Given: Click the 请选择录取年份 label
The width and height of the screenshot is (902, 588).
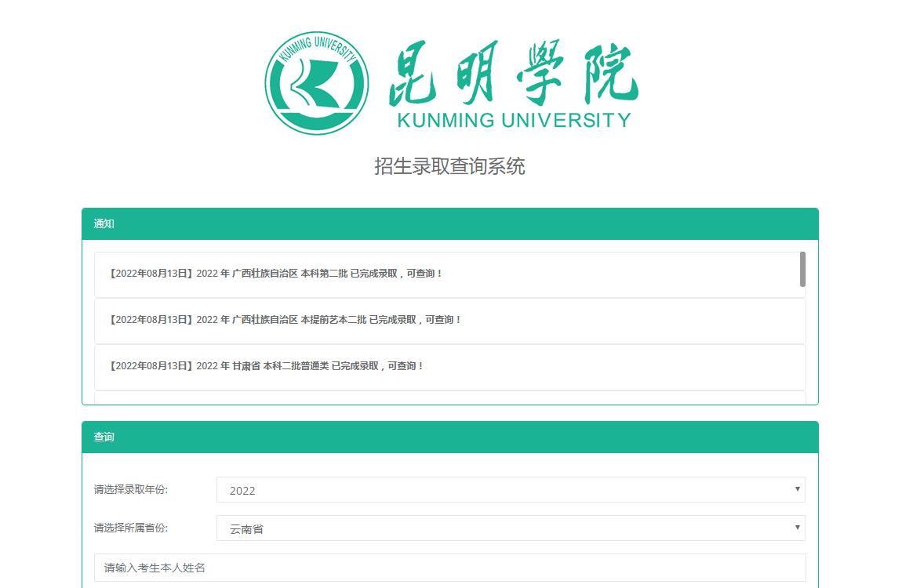Looking at the screenshot, I should click(130, 490).
